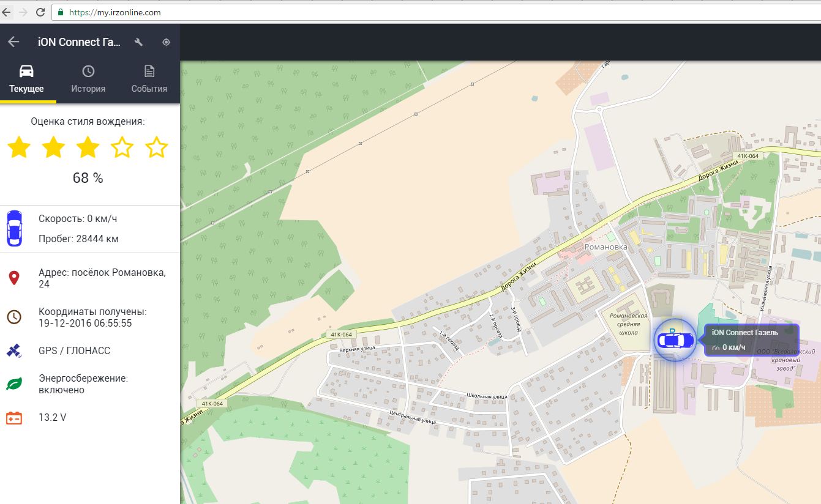Click the locate target icon
Viewport: 821px width, 504px height.
click(166, 42)
